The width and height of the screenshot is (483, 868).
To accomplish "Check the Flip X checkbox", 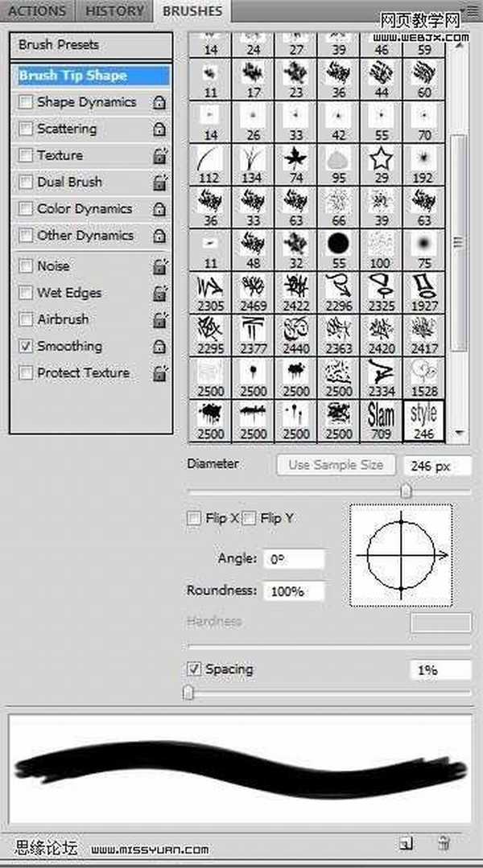I will coord(193,518).
